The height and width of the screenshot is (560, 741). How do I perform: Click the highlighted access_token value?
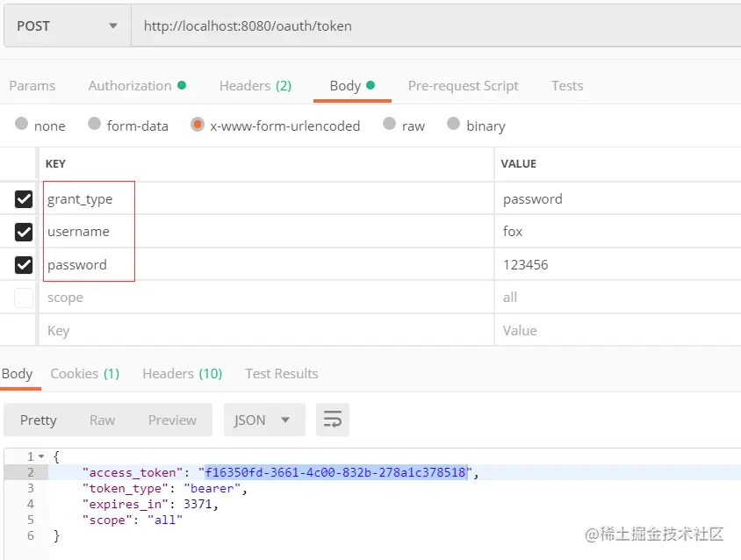point(335,472)
